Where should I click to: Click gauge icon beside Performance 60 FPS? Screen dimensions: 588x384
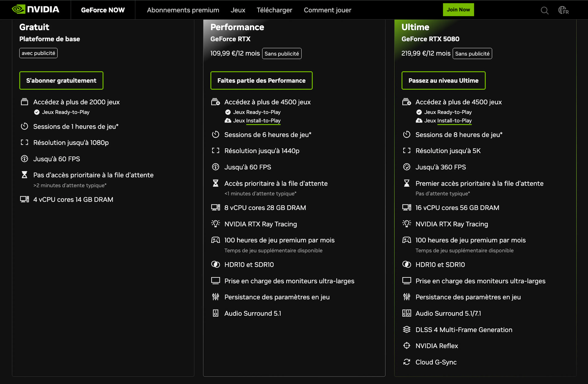pos(215,167)
